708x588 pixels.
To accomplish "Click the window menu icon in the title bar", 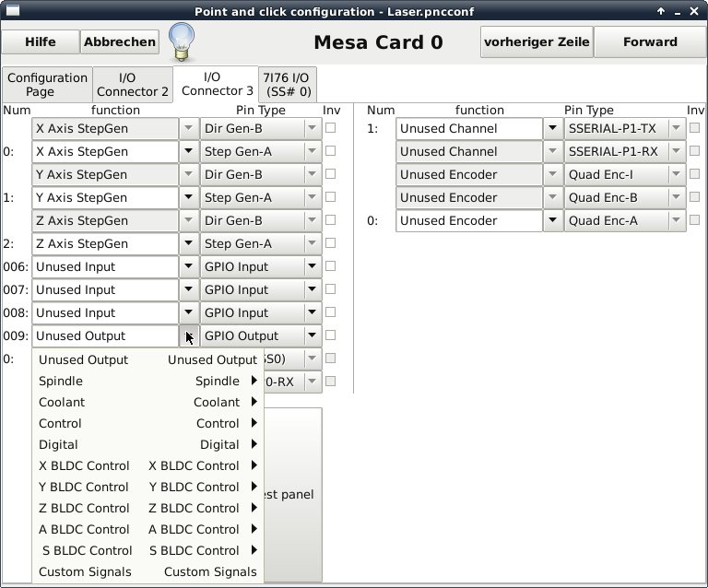I will 13,10.
